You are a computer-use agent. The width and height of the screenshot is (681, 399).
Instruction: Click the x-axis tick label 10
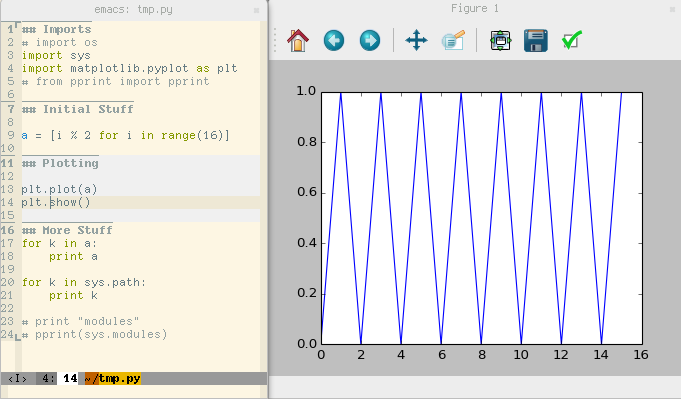521,355
